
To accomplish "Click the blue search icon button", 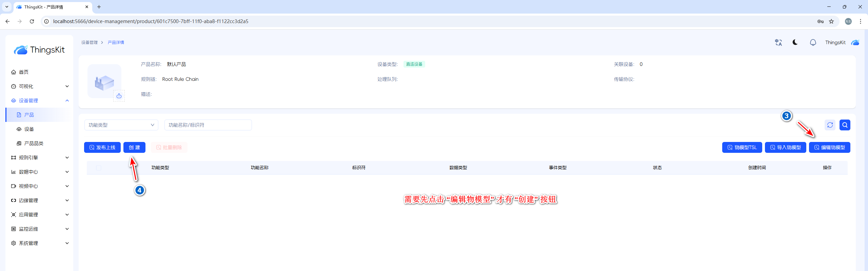I will tap(845, 125).
